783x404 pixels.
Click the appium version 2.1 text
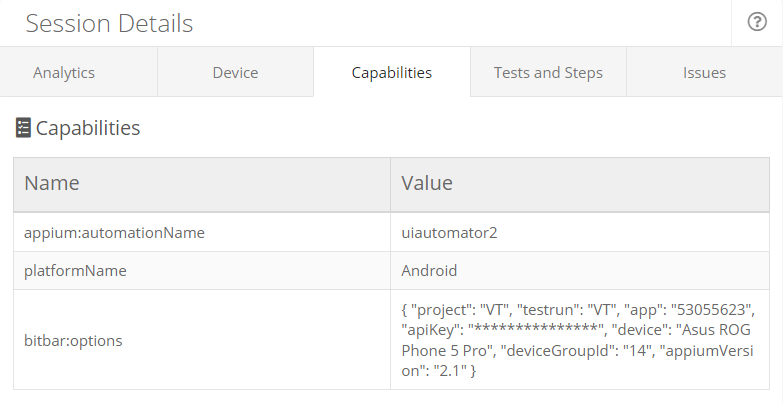coord(443,371)
